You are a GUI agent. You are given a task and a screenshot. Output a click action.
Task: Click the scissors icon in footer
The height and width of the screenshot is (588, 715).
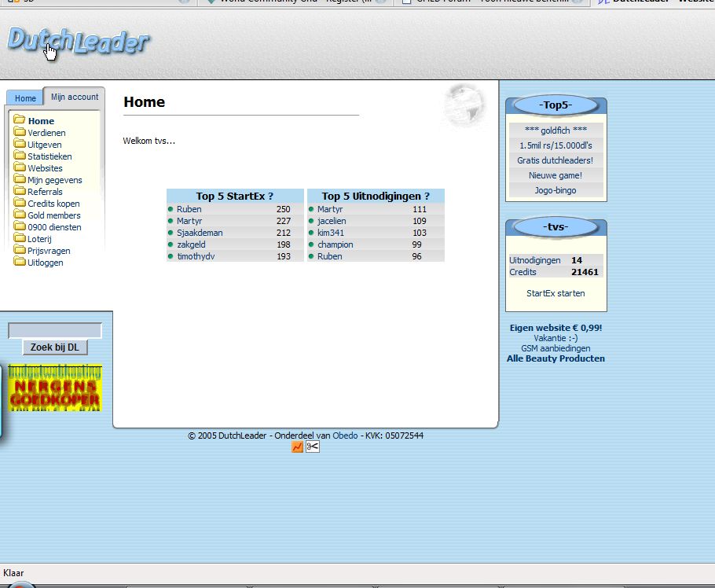313,447
